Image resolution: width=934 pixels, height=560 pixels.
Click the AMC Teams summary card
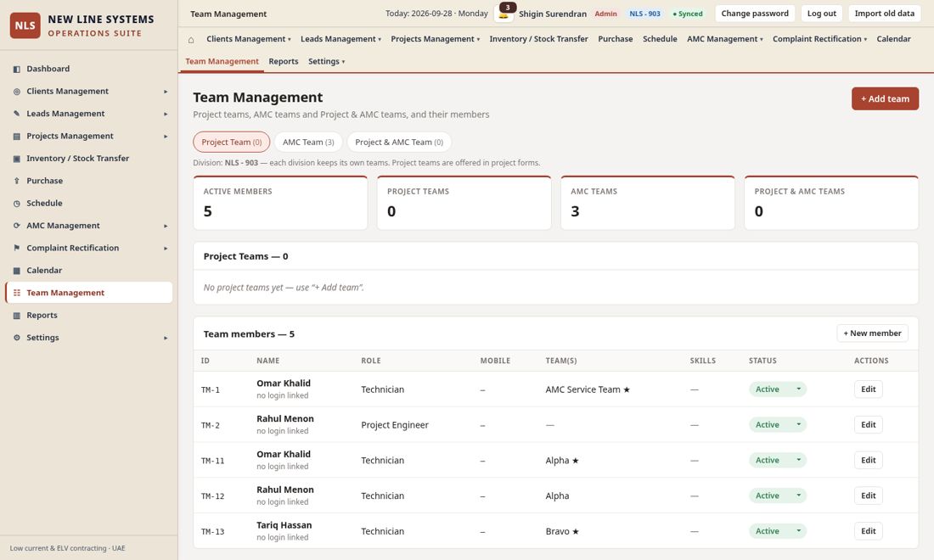(x=648, y=203)
